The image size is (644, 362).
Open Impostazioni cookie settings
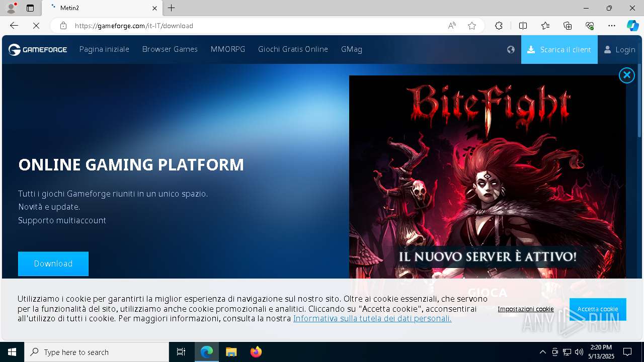click(526, 309)
